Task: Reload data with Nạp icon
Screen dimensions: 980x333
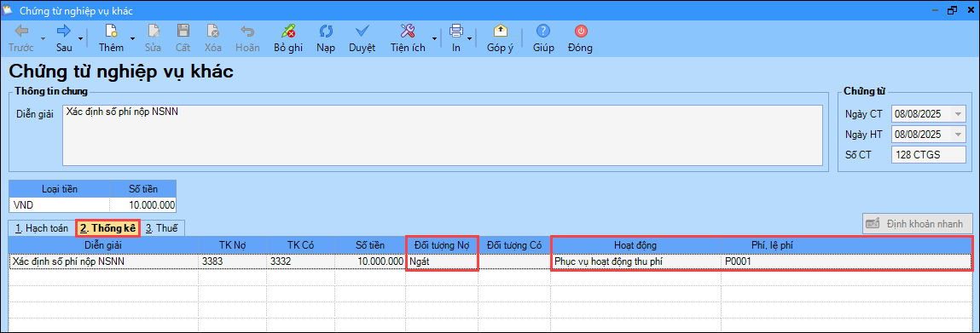Action: coord(325,38)
